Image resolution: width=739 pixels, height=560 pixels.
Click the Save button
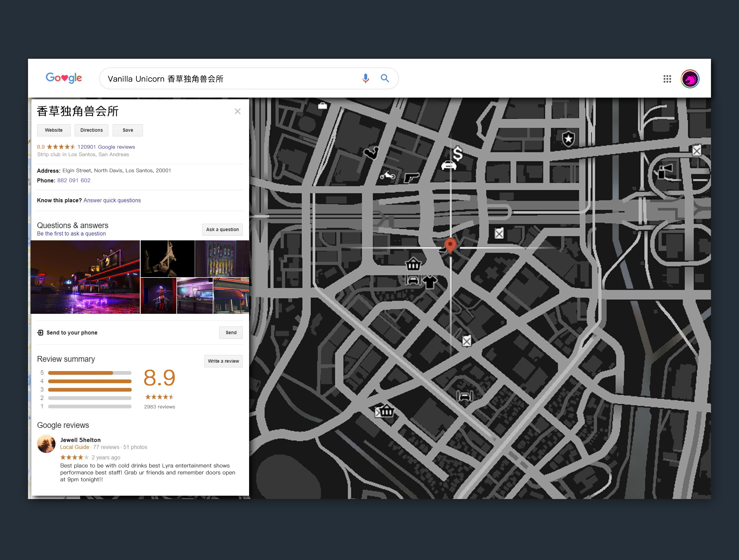(128, 130)
